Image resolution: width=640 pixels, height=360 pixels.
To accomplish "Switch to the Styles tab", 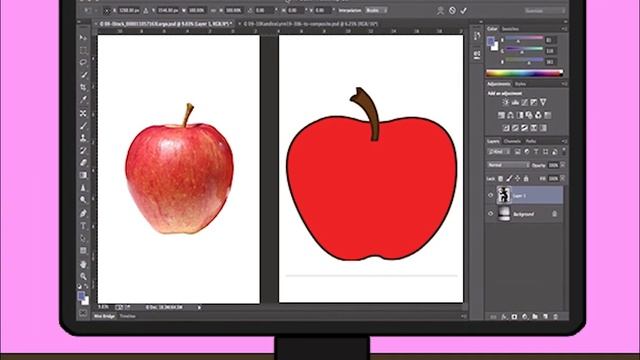I will click(x=520, y=84).
